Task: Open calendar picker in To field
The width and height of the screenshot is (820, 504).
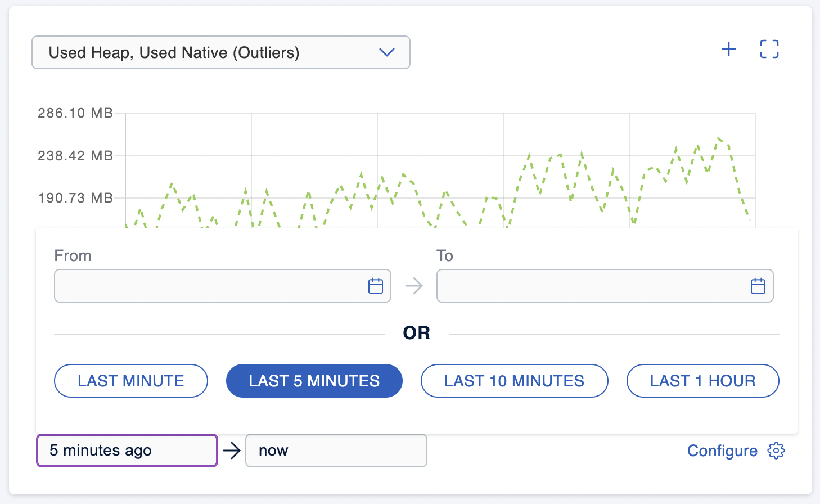Action: click(758, 286)
